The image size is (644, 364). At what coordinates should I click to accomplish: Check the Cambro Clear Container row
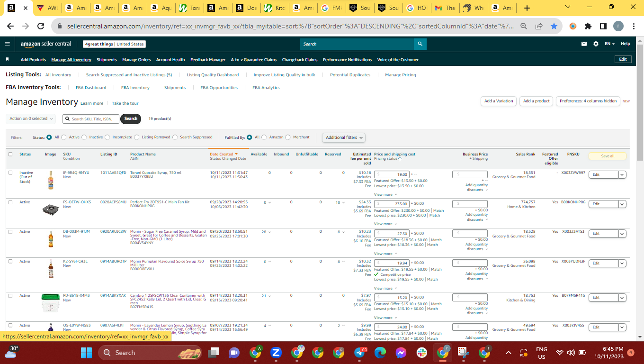(x=10, y=295)
